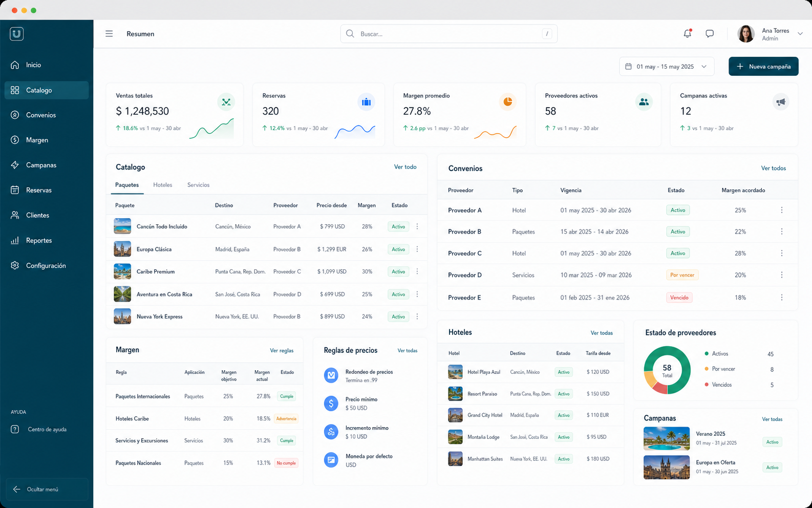Click Ver todas in Hoteles panel
This screenshot has width=812, height=508.
[x=602, y=333]
